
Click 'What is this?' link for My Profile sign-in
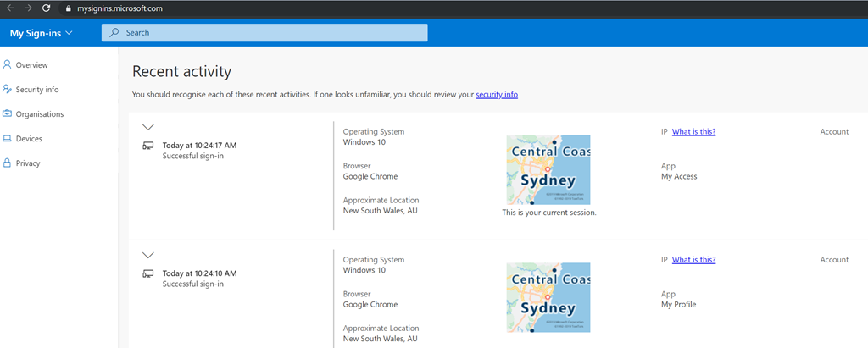[693, 260]
